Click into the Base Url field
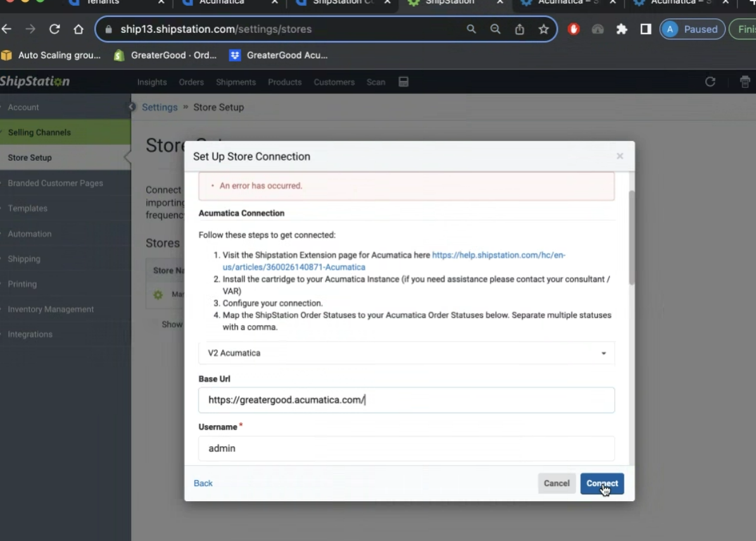Viewport: 756px width, 541px height. [x=406, y=400]
